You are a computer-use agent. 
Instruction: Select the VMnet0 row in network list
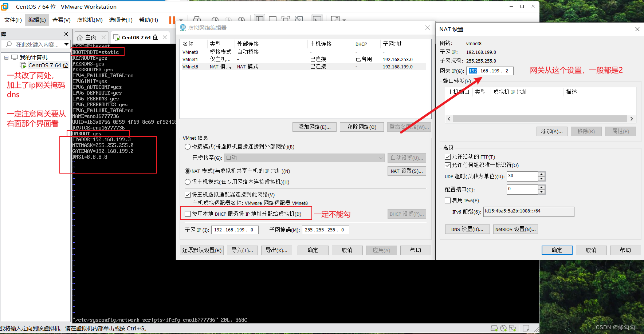point(304,52)
